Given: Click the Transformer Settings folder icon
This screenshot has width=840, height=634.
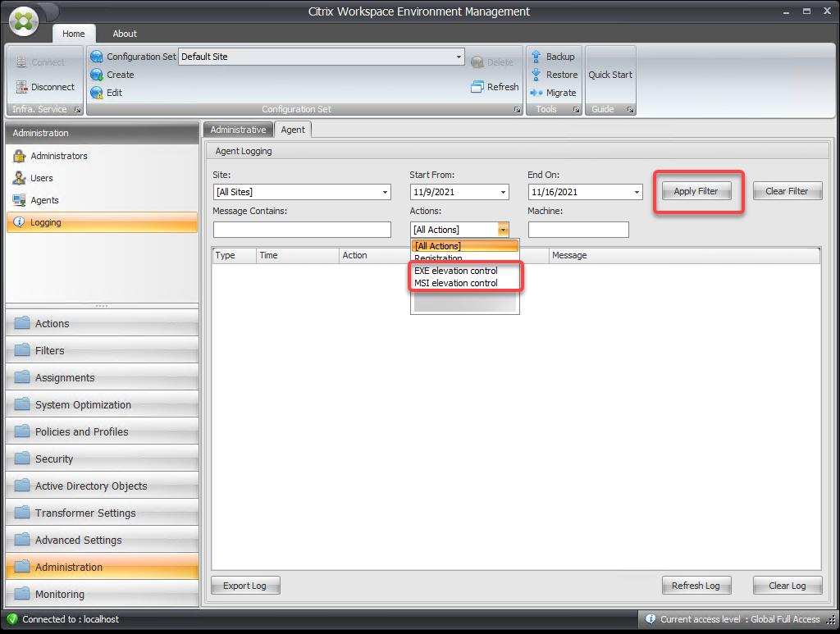Looking at the screenshot, I should 22,513.
